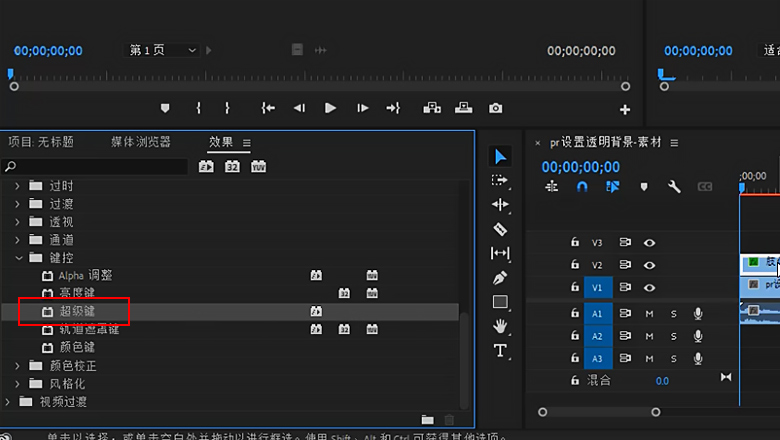The height and width of the screenshot is (440, 780).
Task: Open the 效果 panel menu
Action: 247,143
